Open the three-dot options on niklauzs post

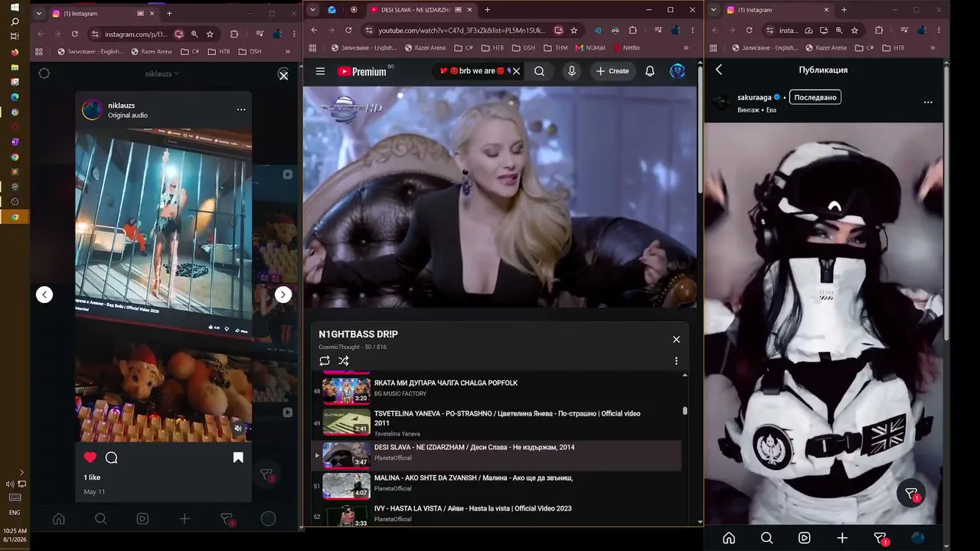click(241, 109)
